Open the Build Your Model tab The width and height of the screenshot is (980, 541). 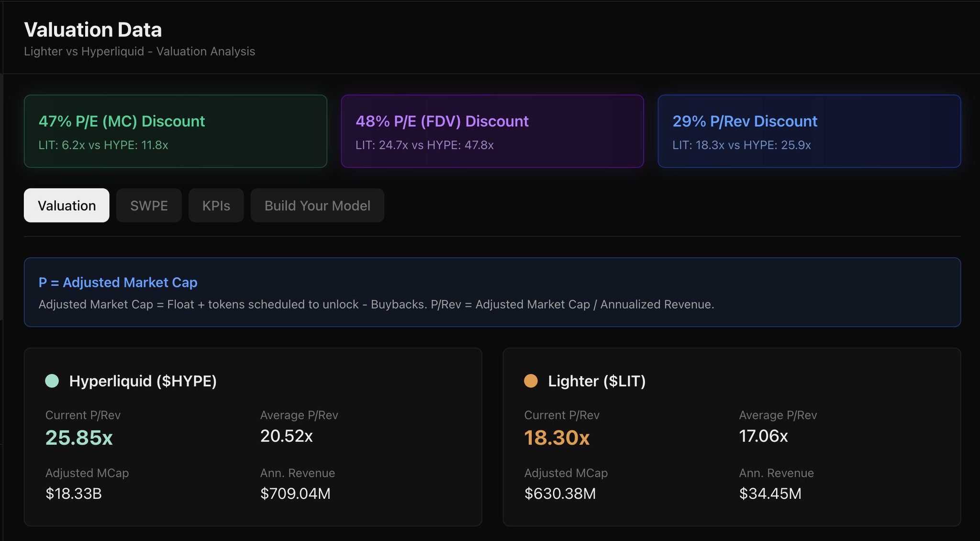point(317,205)
